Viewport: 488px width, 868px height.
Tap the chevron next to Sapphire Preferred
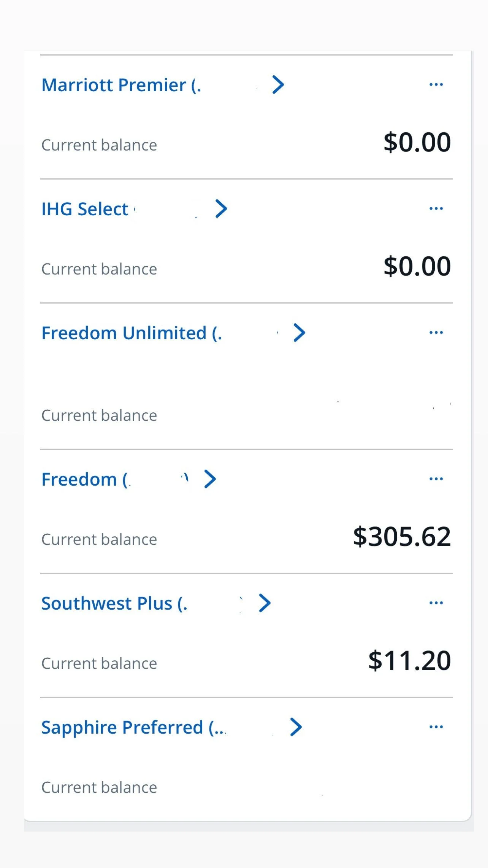pyautogui.click(x=296, y=727)
